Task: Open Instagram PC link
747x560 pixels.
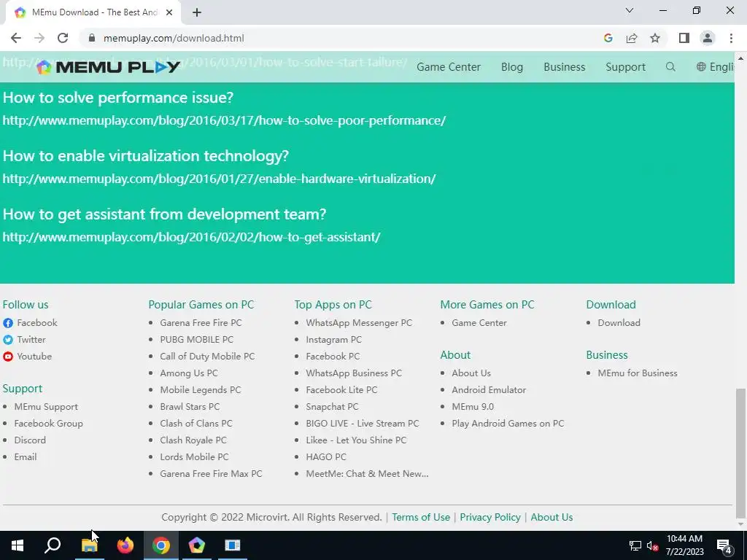Action: (333, 340)
